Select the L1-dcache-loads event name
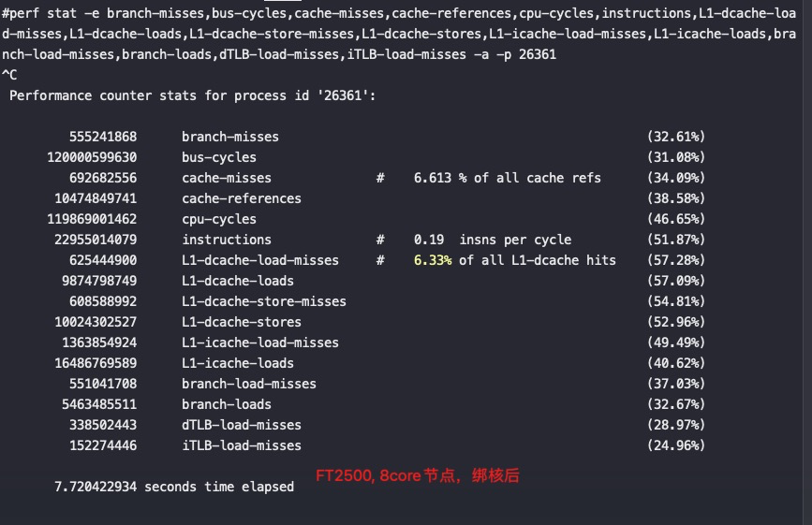812x525 pixels. (x=238, y=281)
